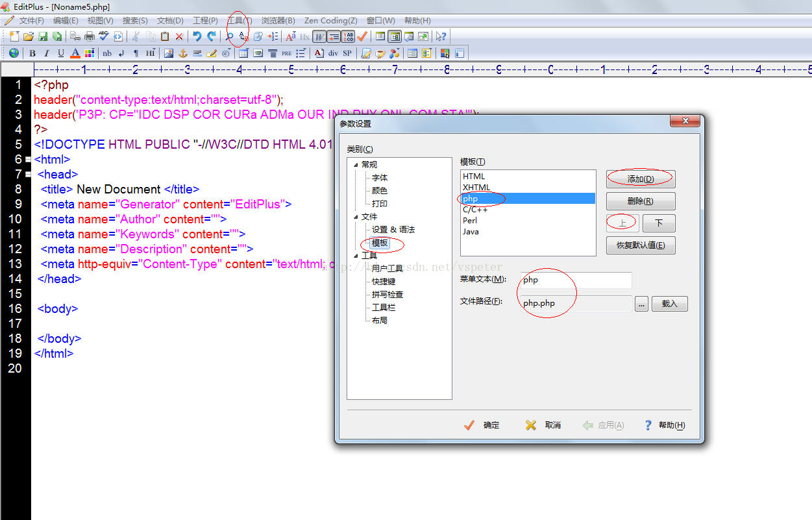Click the Cut scissors icon

coord(136,36)
